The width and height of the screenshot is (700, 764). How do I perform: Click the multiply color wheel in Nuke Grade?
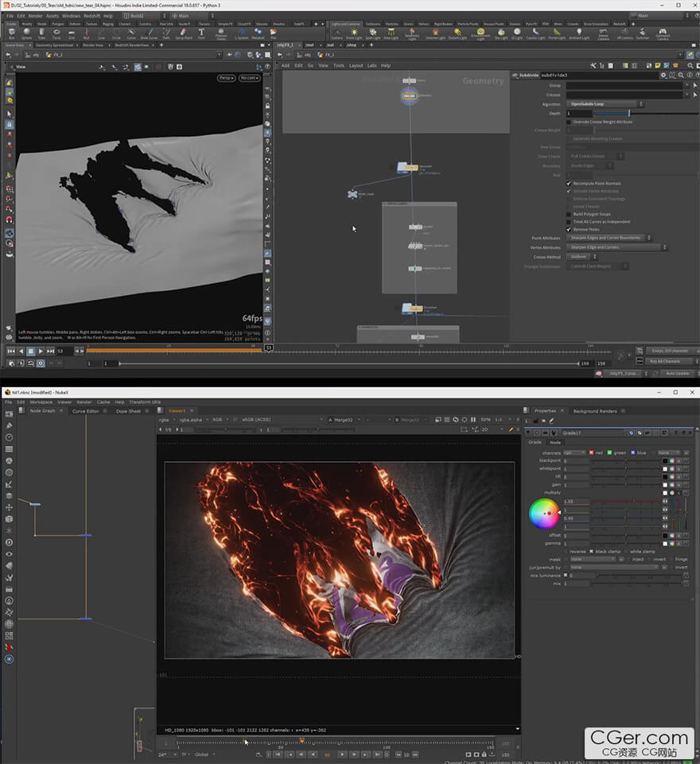[x=544, y=514]
